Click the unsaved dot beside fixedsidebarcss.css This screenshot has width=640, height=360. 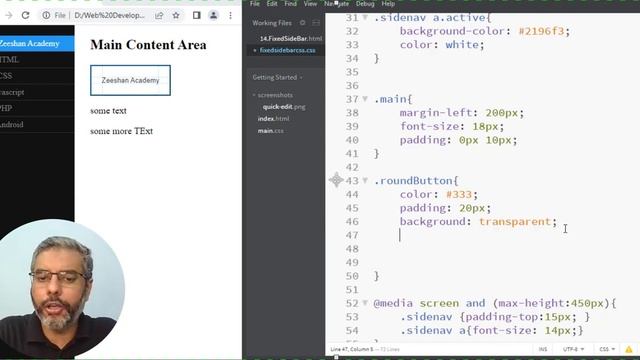tap(255, 50)
